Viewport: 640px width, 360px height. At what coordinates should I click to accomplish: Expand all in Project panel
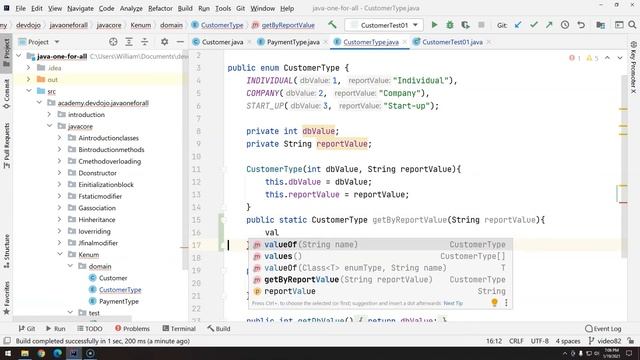129,42
